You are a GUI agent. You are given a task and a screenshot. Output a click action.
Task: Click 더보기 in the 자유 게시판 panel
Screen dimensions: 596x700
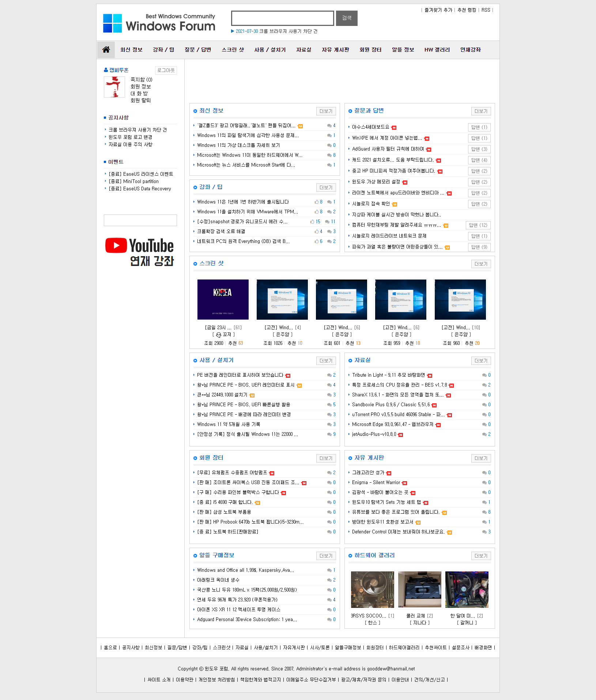click(481, 458)
